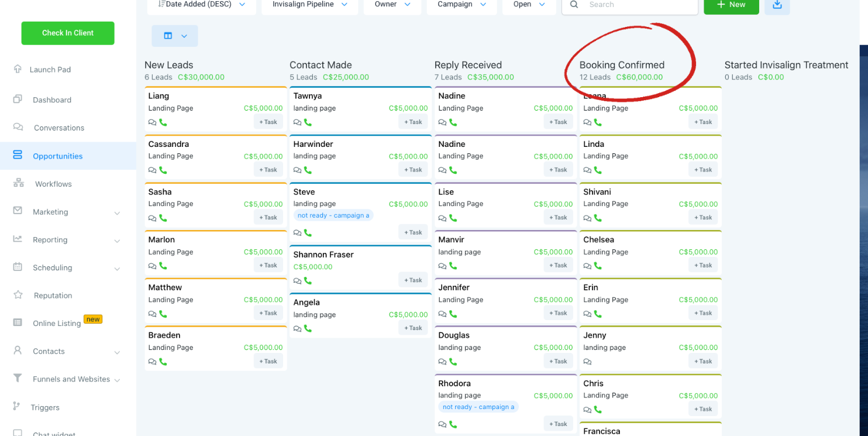
Task: Click phone icon on Tawnya card
Action: [x=308, y=122]
